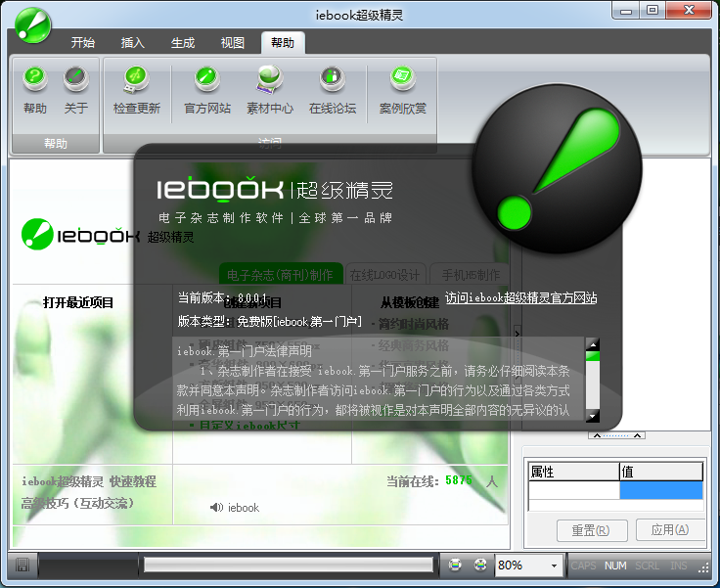Click the SCRL status indicator

[x=647, y=565]
